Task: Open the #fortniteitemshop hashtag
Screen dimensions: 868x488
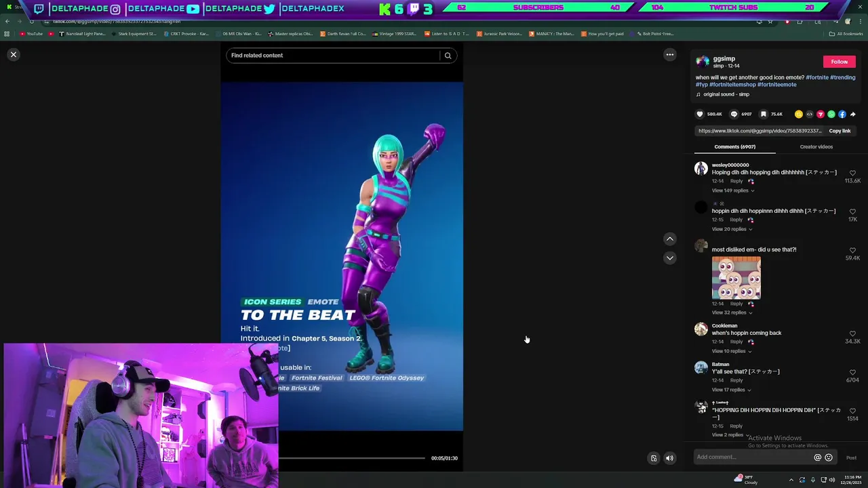Action: click(732, 85)
